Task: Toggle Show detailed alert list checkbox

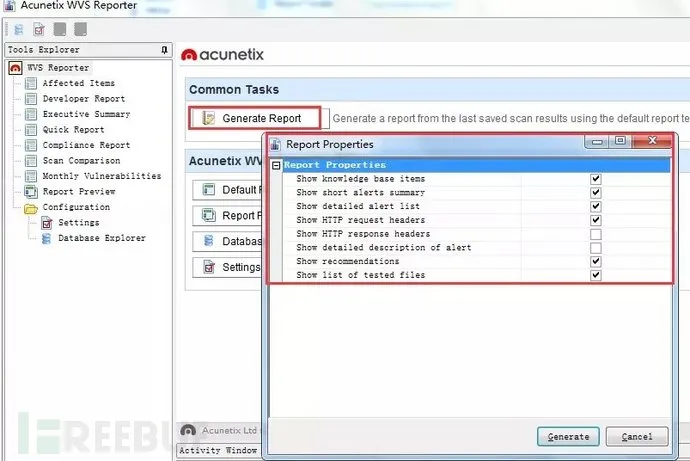Action: (595, 206)
